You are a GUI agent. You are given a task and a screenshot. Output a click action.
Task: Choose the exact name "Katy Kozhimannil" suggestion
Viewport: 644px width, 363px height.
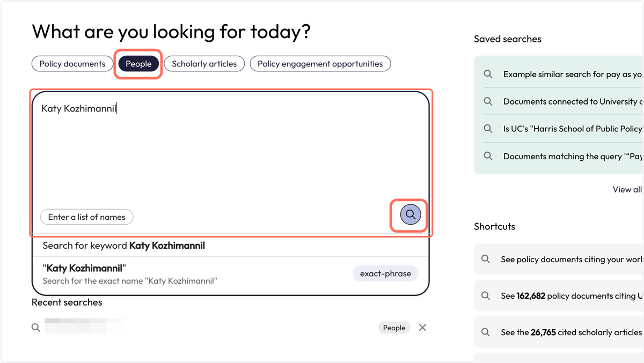[231, 274]
